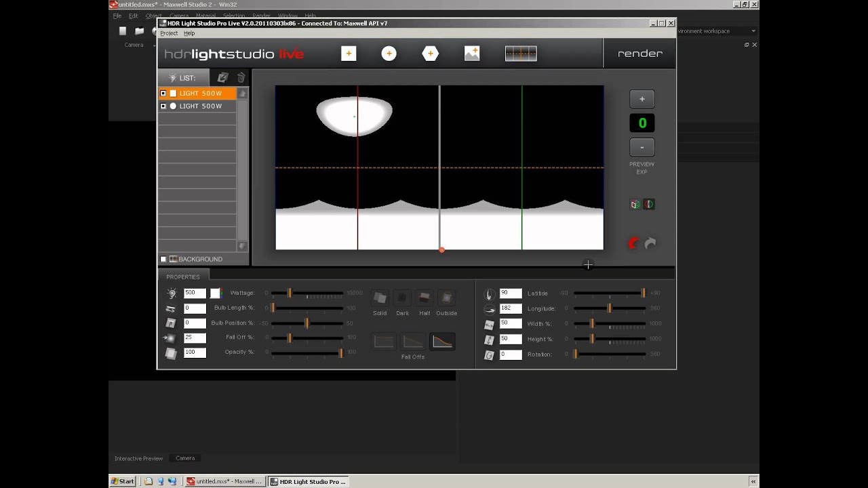The height and width of the screenshot is (488, 868).
Task: Delete the selected light with the trash icon
Action: pyautogui.click(x=241, y=78)
